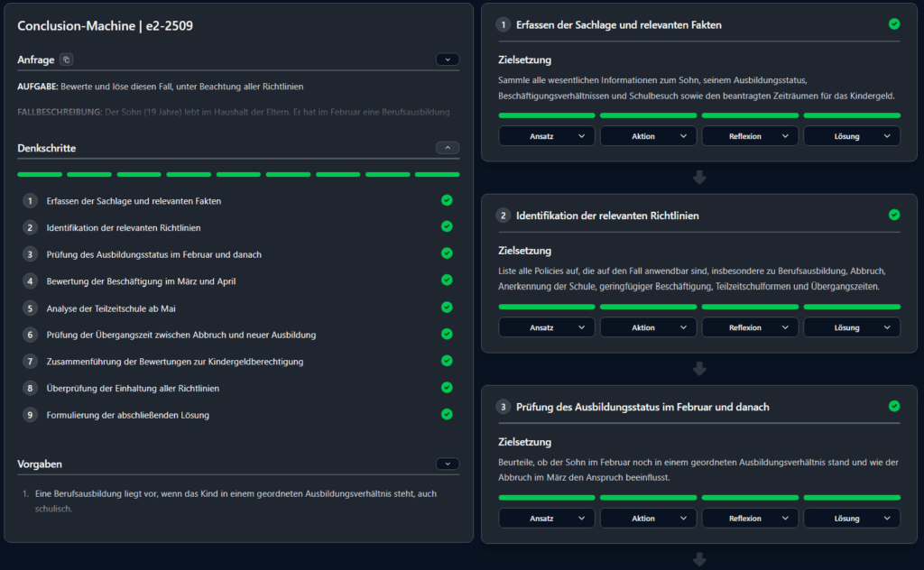
Task: Click first green progress segment under Denkschritte
Action: coord(40,174)
